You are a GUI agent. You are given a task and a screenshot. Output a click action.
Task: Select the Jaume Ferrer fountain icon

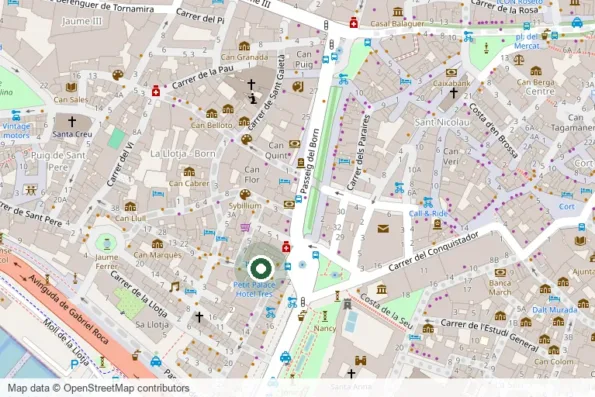click(x=107, y=243)
